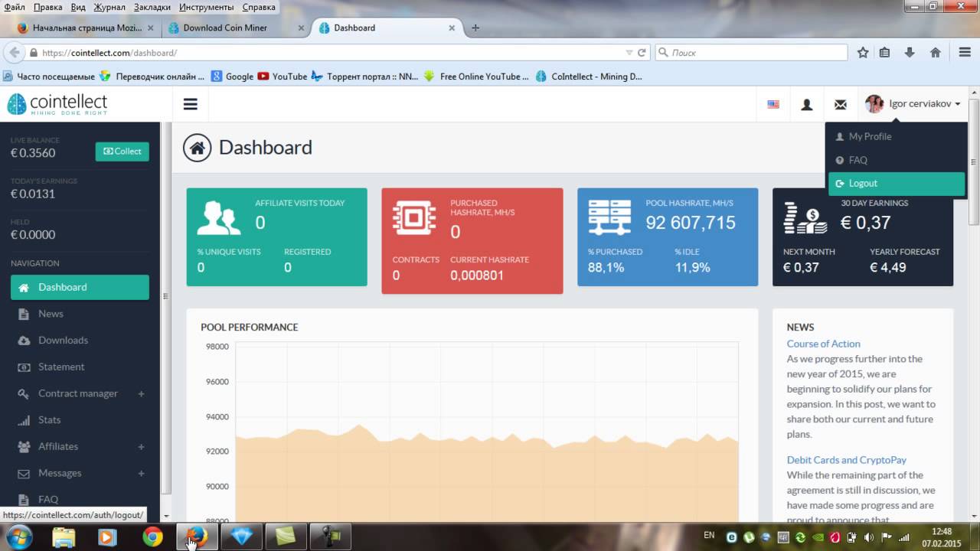The image size is (980, 551).
Task: Click the current hashrate value 0,000801
Action: coord(477,275)
